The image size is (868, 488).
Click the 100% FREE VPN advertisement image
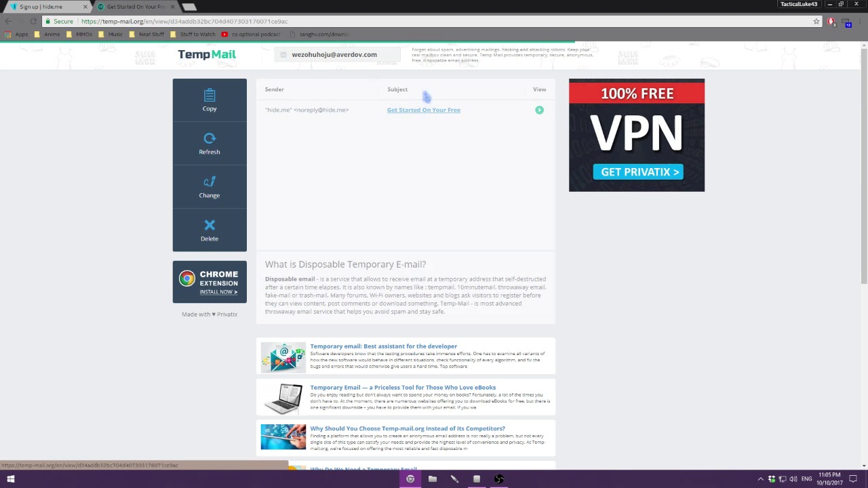click(637, 135)
